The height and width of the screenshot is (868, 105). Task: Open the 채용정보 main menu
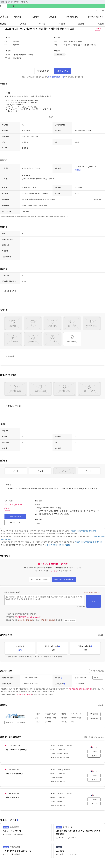(x=18, y=17)
